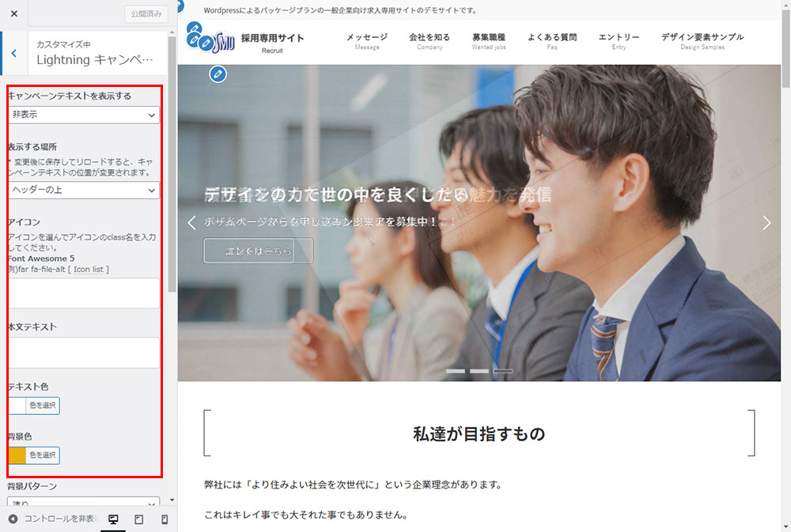Hide controls with the collapse arrow icon
This screenshot has width=791, height=532.
coord(13,519)
